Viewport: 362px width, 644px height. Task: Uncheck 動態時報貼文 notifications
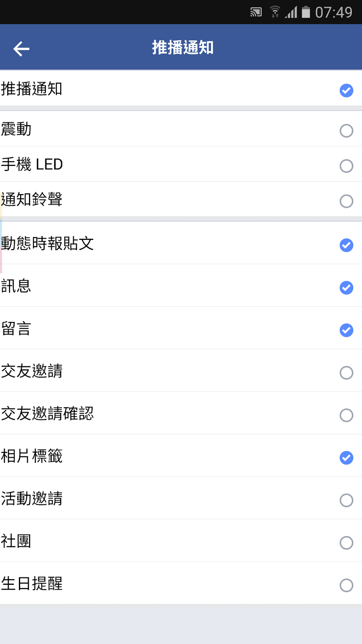[x=346, y=245]
